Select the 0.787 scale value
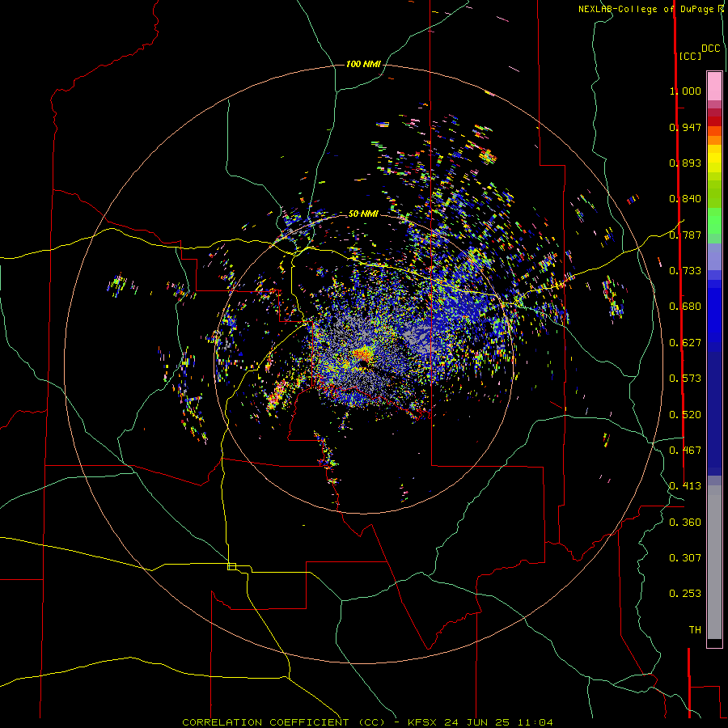The width and height of the screenshot is (728, 728). pyautogui.click(x=685, y=235)
